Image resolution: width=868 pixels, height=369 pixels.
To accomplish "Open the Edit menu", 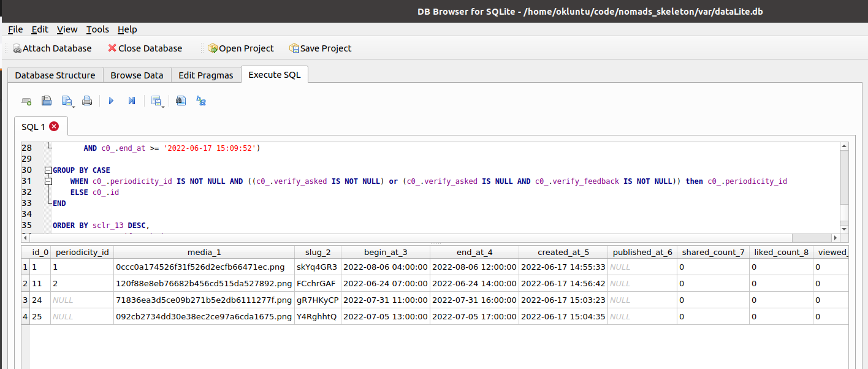I will [40, 29].
